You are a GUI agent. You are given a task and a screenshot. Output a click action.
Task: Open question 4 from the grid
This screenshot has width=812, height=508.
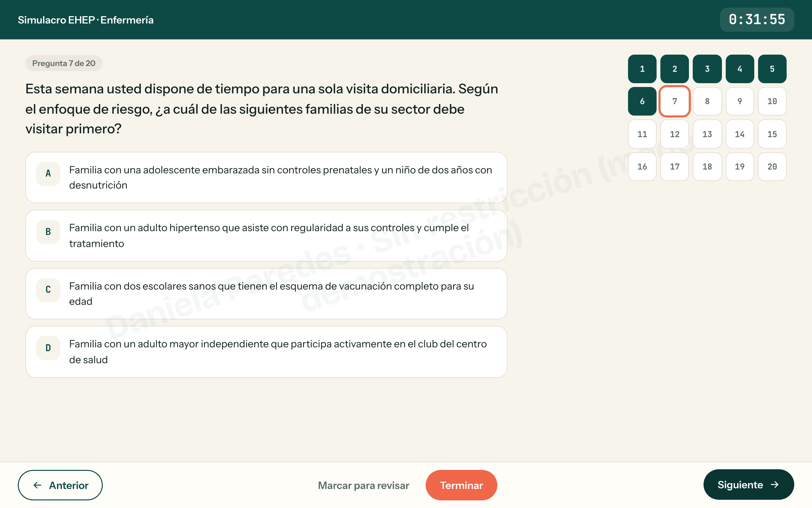coord(740,69)
